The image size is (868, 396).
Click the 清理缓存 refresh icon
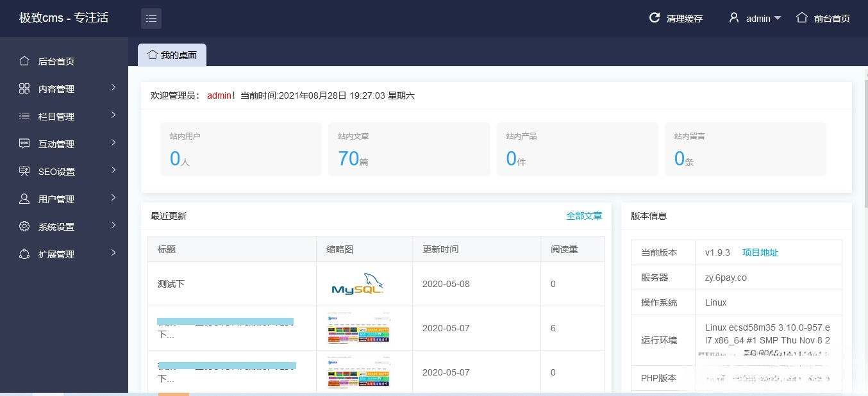654,18
